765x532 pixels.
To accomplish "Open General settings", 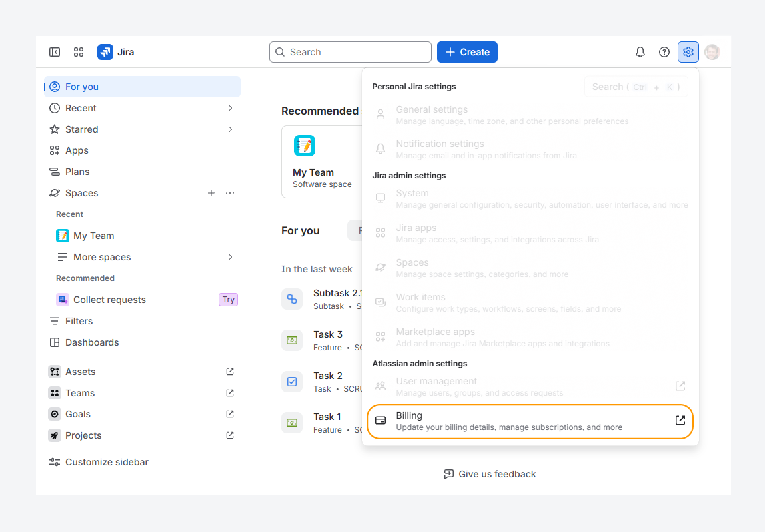I will (530, 115).
